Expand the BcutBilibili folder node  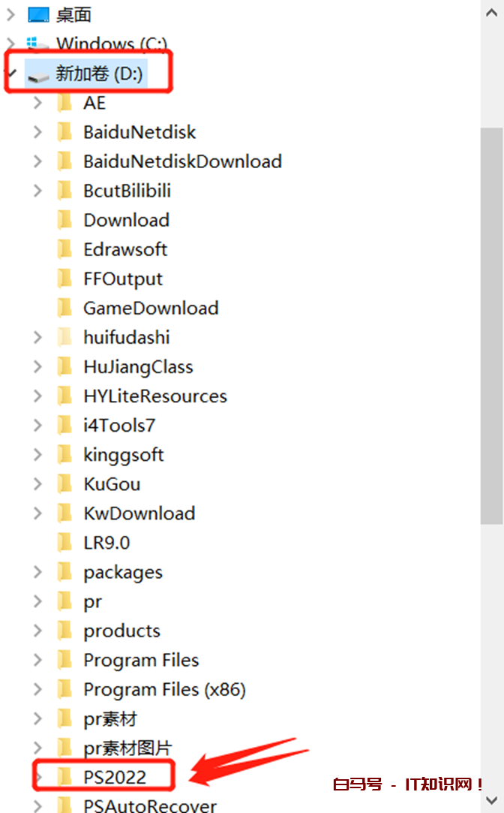(x=38, y=191)
